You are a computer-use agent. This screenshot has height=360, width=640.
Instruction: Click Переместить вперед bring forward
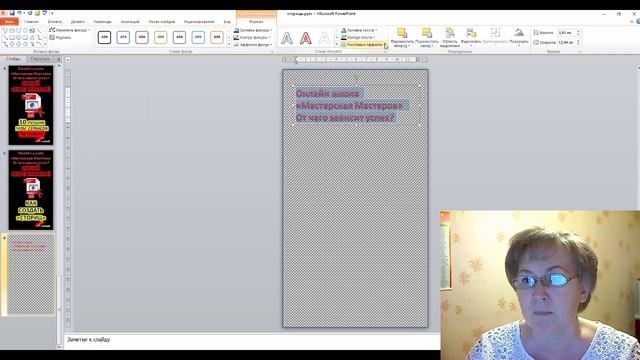pyautogui.click(x=402, y=38)
